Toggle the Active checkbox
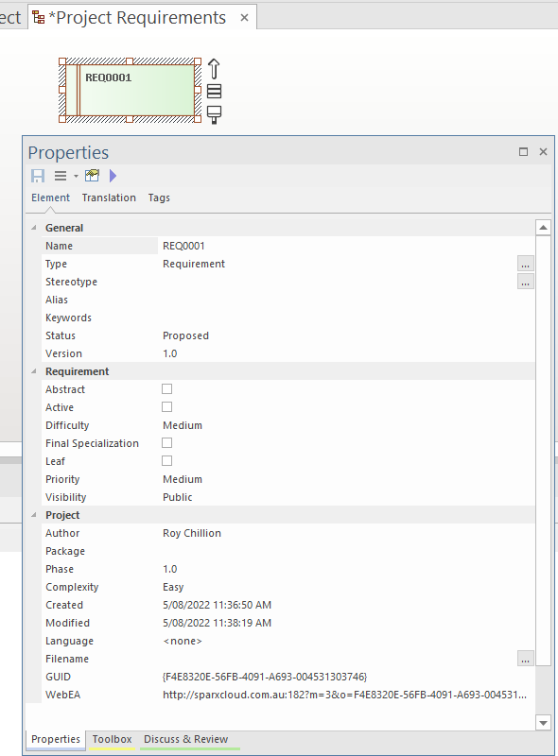 [167, 407]
